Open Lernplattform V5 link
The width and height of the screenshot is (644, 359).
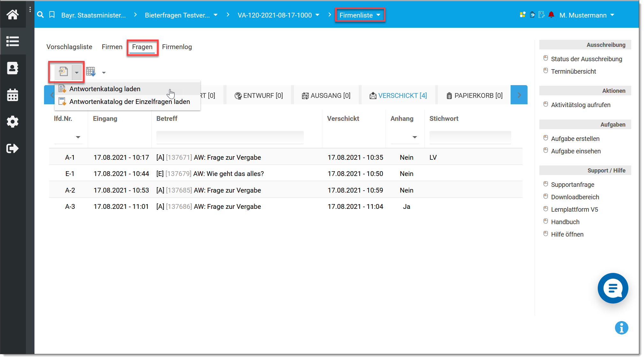click(x=574, y=209)
